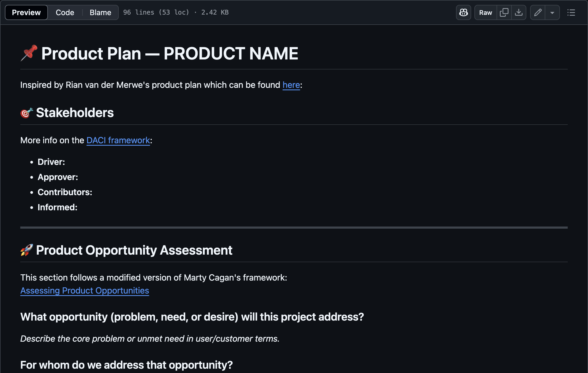Click the Stakeholders heading
588x373 pixels.
pos(75,112)
